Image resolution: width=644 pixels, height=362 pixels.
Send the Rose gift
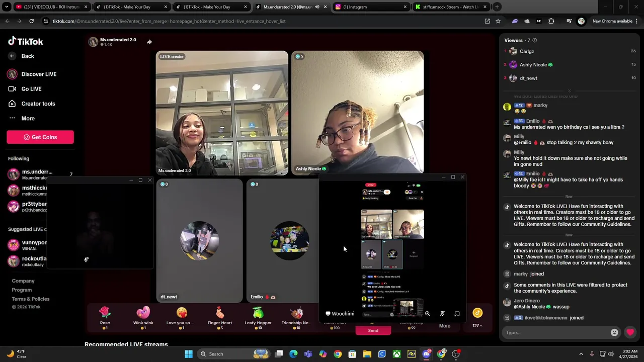[x=105, y=317]
